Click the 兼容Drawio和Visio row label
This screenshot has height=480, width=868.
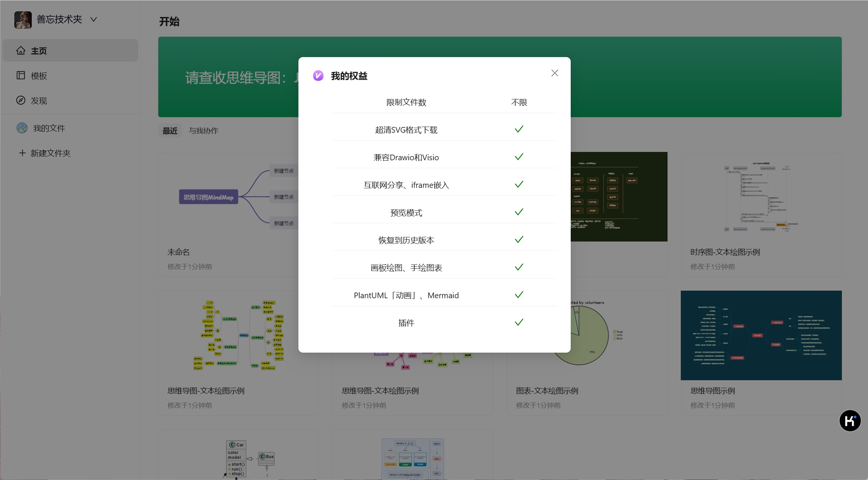[406, 158]
